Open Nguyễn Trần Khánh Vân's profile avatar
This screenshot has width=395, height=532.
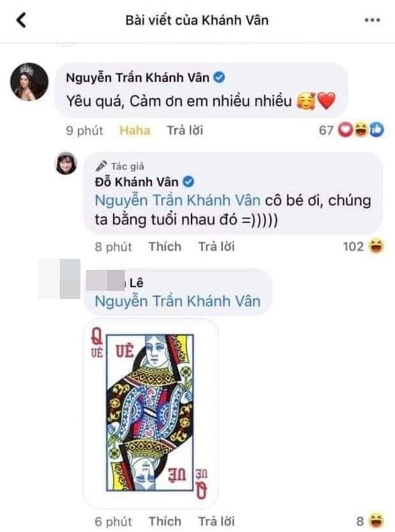[x=30, y=82]
